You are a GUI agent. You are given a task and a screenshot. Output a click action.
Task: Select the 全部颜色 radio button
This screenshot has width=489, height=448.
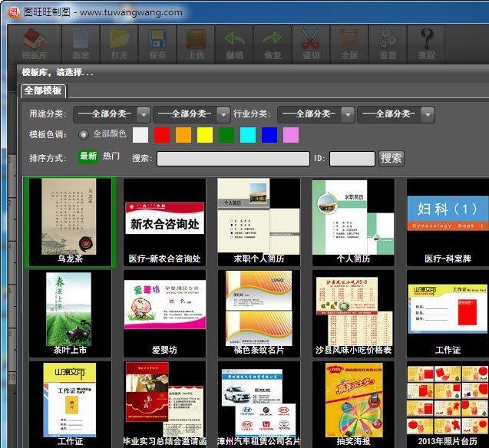pyautogui.click(x=83, y=134)
